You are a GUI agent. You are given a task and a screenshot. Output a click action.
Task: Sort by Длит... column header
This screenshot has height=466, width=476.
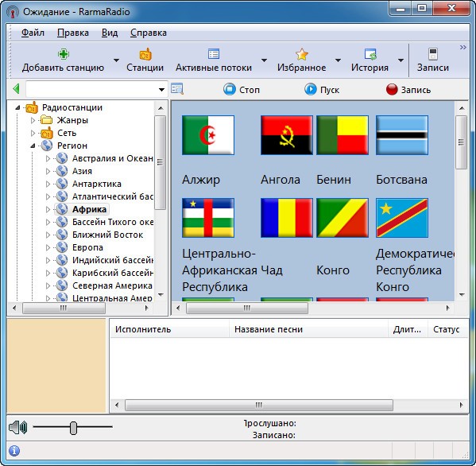tap(408, 329)
